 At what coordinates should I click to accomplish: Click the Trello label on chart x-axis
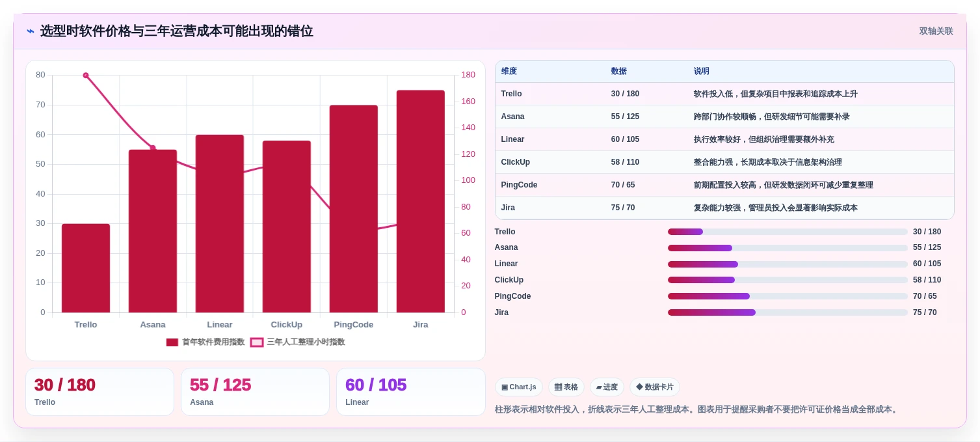coord(86,324)
